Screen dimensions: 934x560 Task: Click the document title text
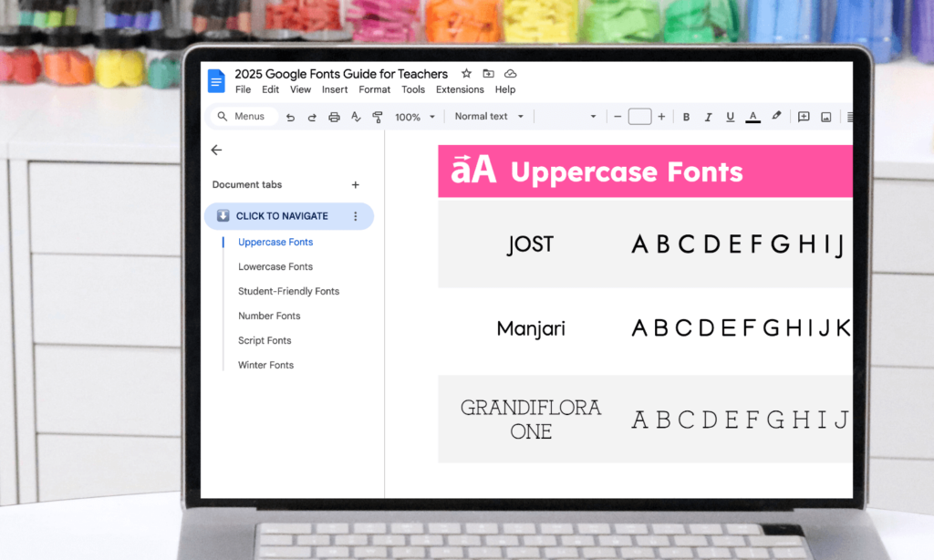pyautogui.click(x=341, y=74)
